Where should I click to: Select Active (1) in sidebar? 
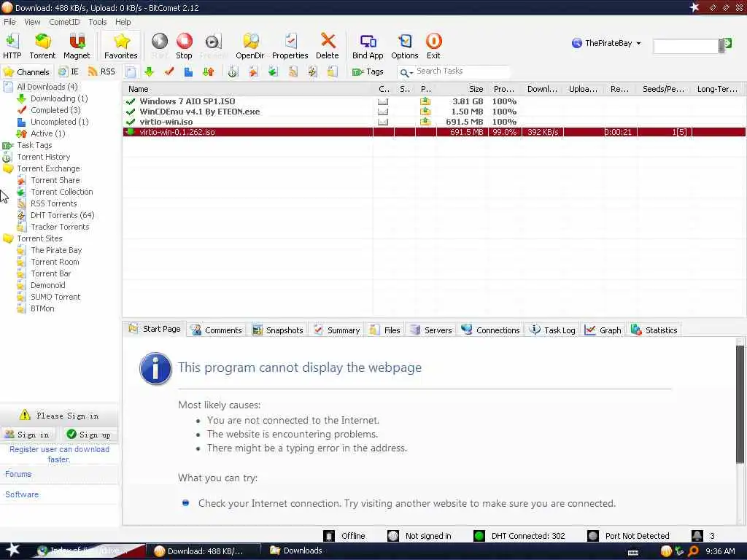47,133
